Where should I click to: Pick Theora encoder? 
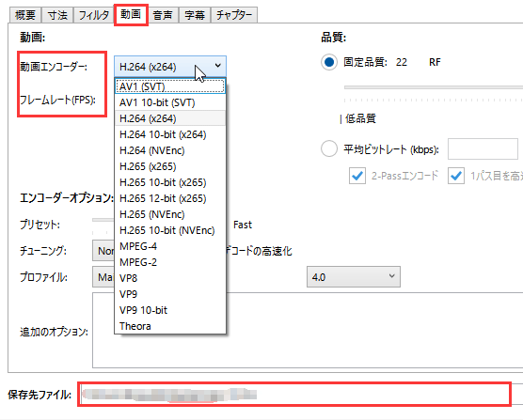170,326
